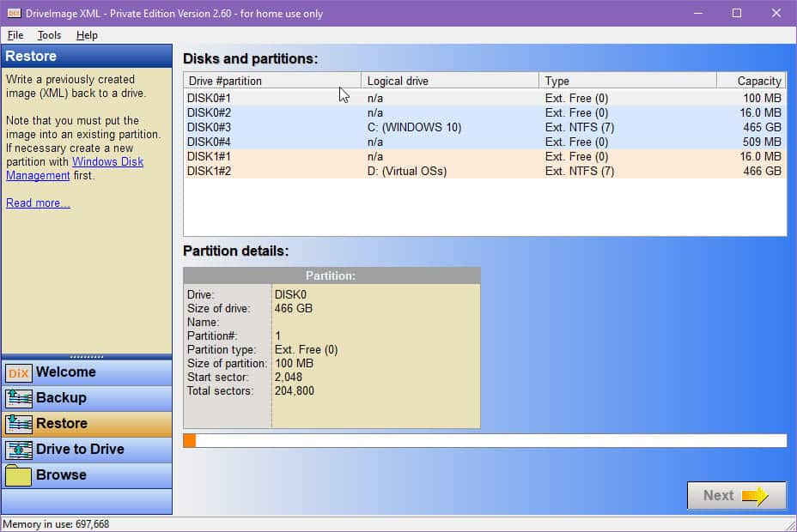Image resolution: width=797 pixels, height=532 pixels.
Task: Click the yellow arrow on the Next button
Action: (x=755, y=495)
